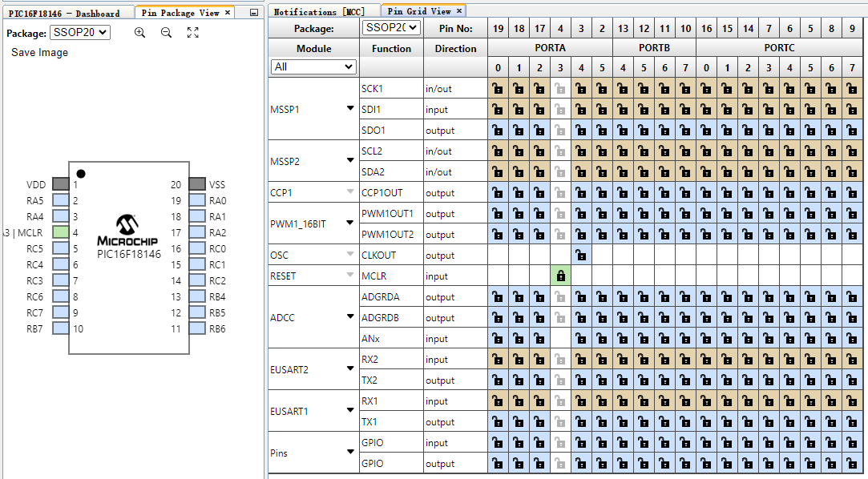
Task: Close the Pin Grid View tab
Action: click(x=459, y=10)
